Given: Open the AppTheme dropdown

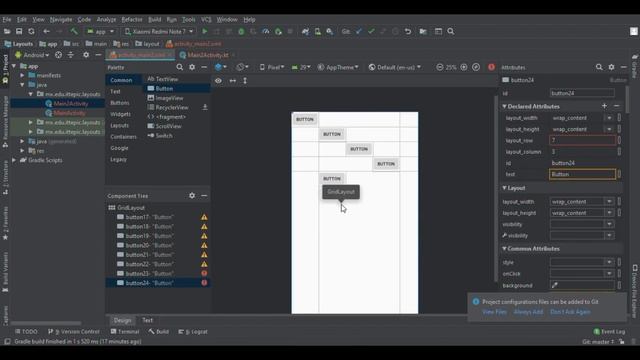Looking at the screenshot, I should pos(338,67).
